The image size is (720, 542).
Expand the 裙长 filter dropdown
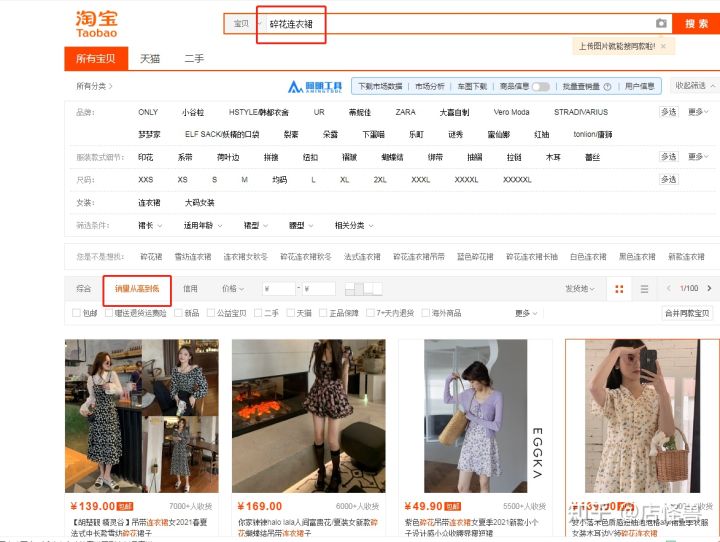coord(150,226)
